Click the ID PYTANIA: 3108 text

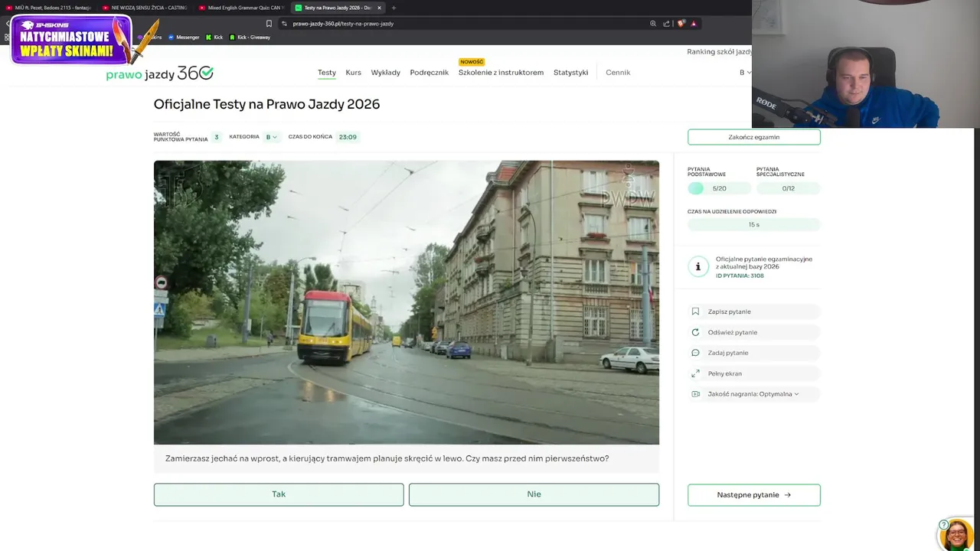coord(740,275)
